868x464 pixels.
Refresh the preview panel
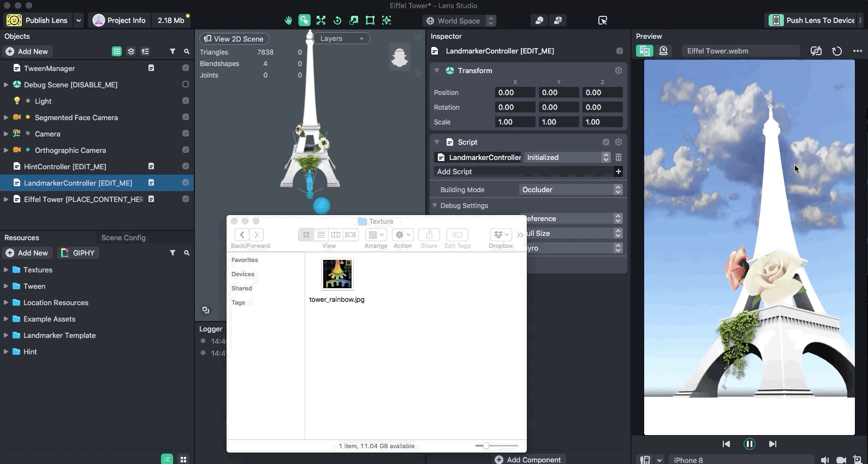[836, 51]
